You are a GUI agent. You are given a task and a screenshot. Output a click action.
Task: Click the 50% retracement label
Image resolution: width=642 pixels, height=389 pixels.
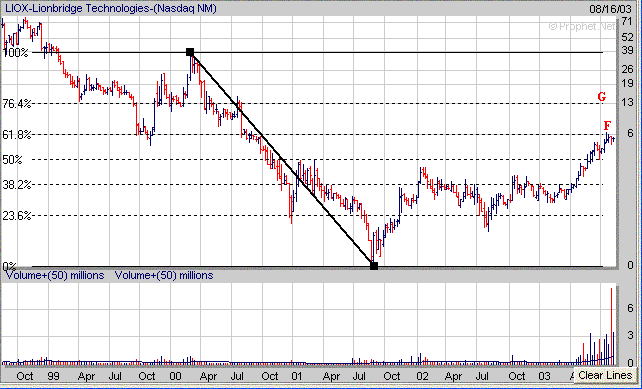12,160
